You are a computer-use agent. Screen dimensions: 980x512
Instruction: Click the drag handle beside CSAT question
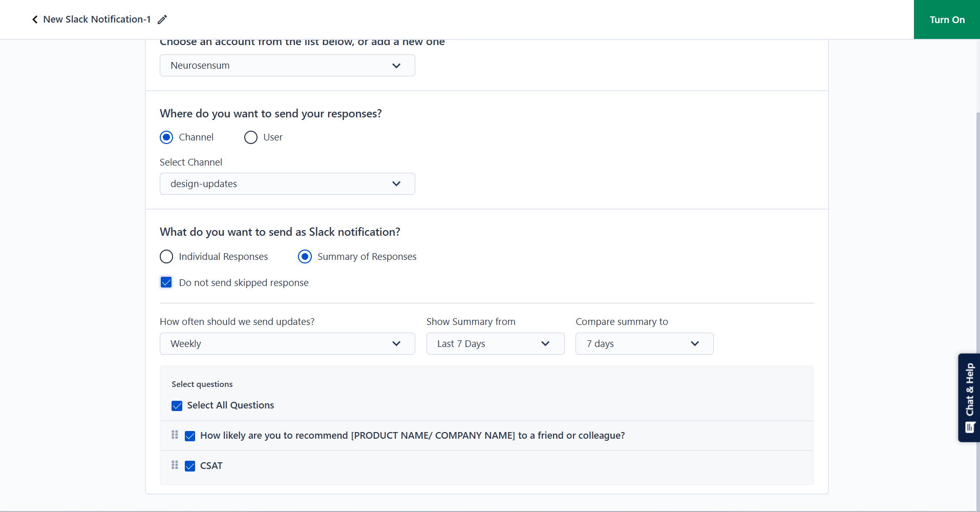pos(175,465)
